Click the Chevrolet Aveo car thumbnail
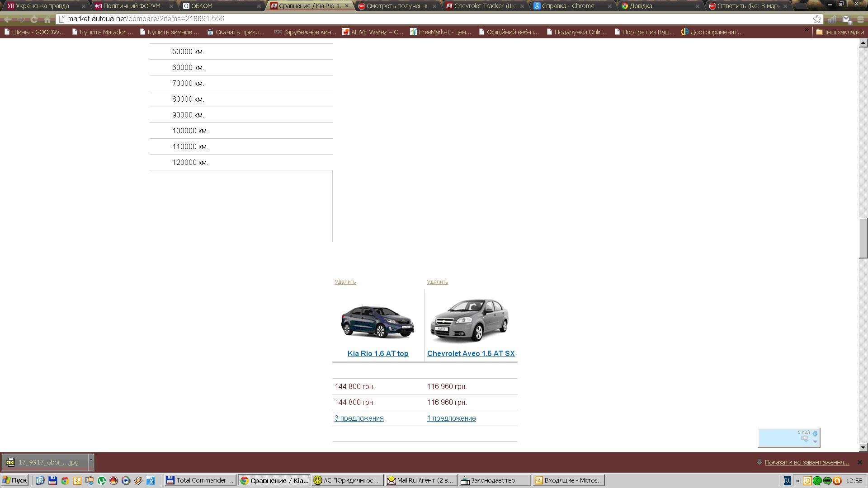The width and height of the screenshot is (868, 488). (469, 320)
